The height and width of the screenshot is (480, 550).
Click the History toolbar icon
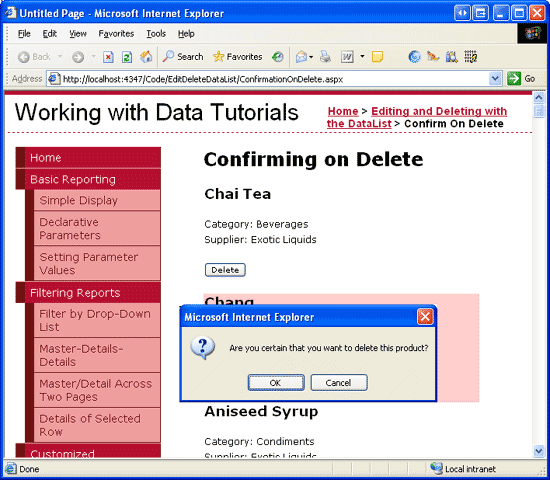click(x=277, y=57)
